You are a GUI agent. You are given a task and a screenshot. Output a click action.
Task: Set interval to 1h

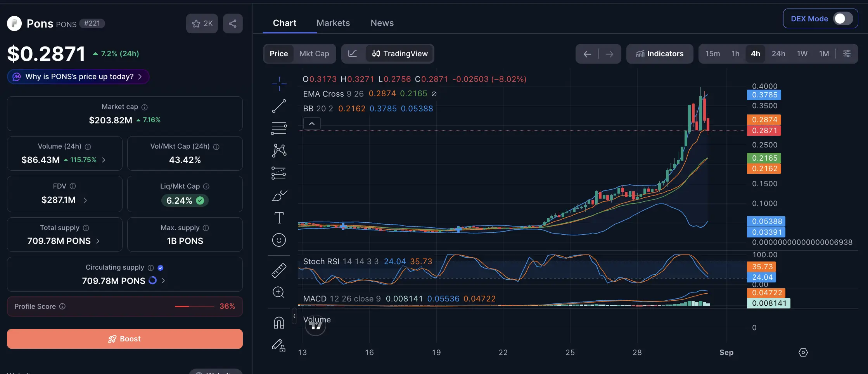(735, 54)
